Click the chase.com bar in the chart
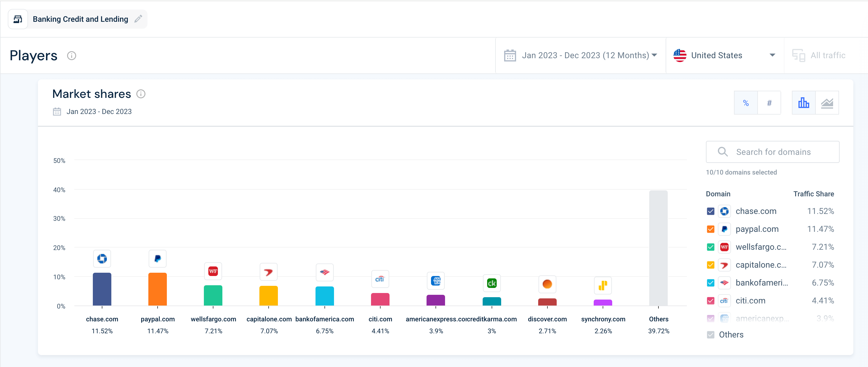The width and height of the screenshot is (868, 367). point(102,289)
